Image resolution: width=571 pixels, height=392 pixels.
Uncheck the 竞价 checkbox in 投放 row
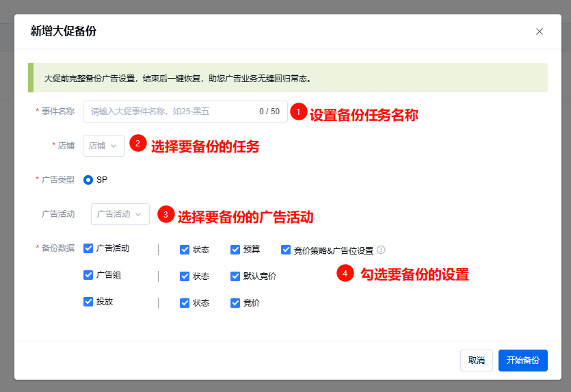click(x=235, y=302)
